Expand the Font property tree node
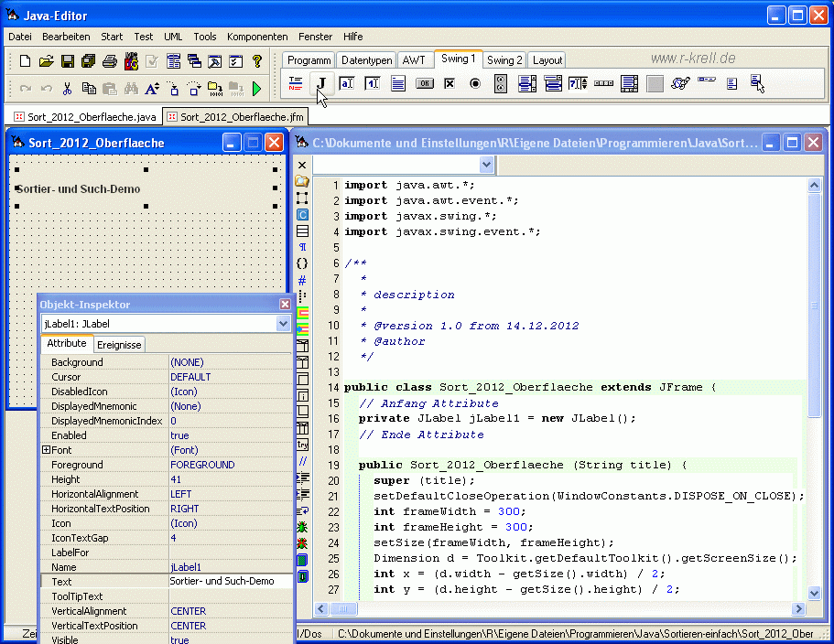The width and height of the screenshot is (834, 644). (x=46, y=450)
